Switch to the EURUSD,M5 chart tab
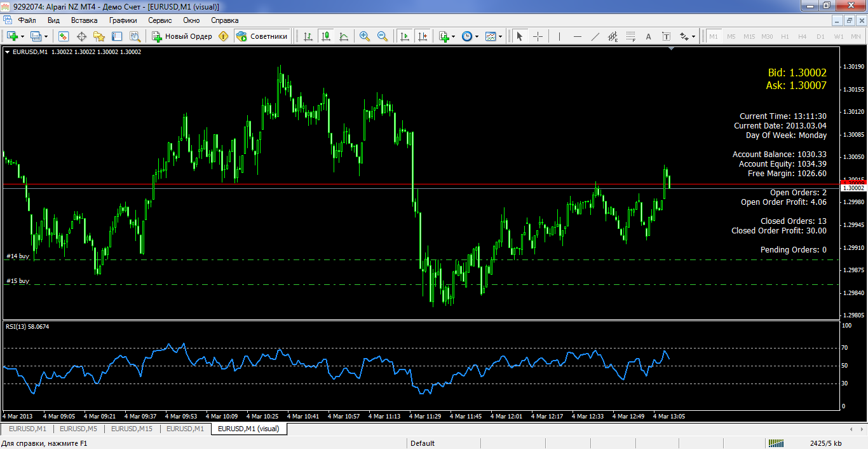This screenshot has width=868, height=449. (x=78, y=429)
